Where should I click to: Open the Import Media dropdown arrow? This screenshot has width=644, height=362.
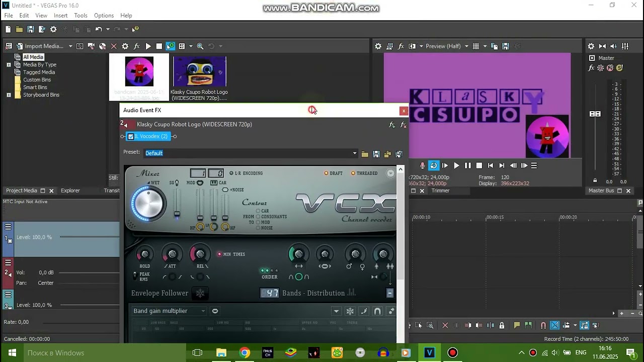click(70, 46)
